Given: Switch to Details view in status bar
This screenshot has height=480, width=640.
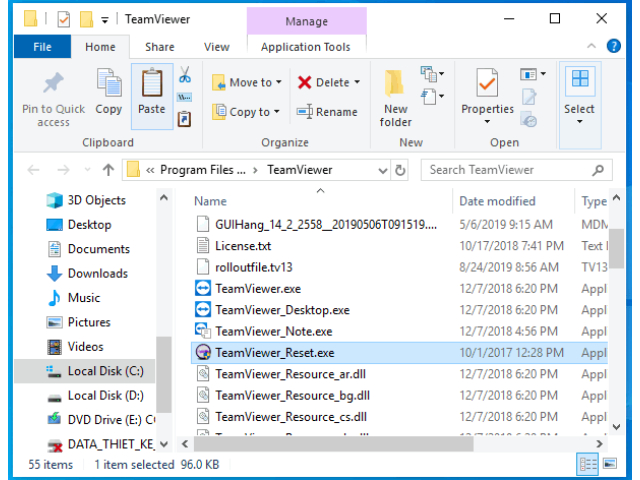Looking at the screenshot, I should [588, 464].
